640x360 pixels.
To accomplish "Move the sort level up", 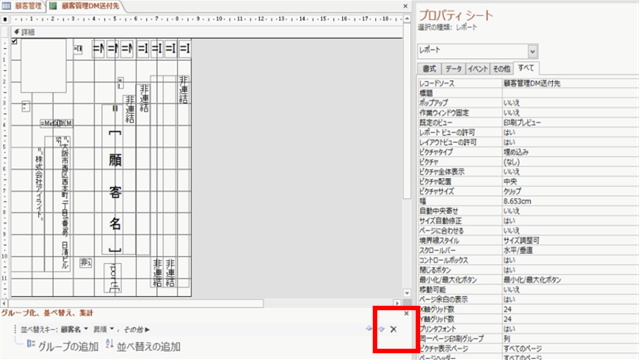I will click(369, 329).
